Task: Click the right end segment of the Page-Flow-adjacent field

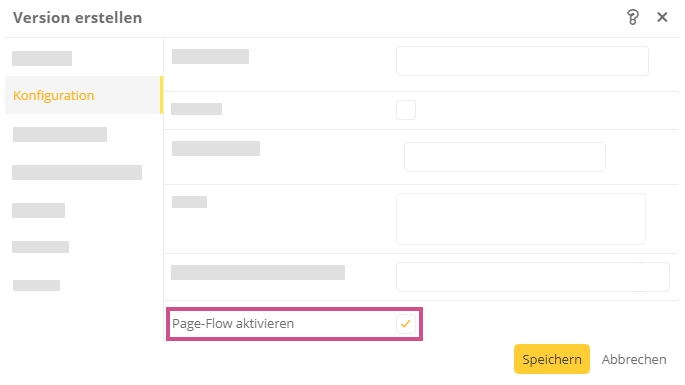Action: click(x=655, y=277)
